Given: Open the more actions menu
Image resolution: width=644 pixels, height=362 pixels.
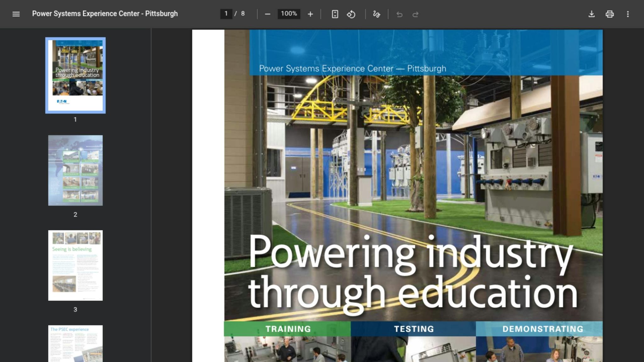Looking at the screenshot, I should click(628, 14).
